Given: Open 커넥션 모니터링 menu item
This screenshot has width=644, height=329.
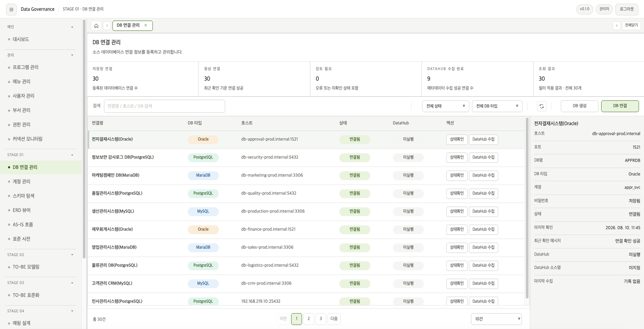Looking at the screenshot, I should (41, 139).
